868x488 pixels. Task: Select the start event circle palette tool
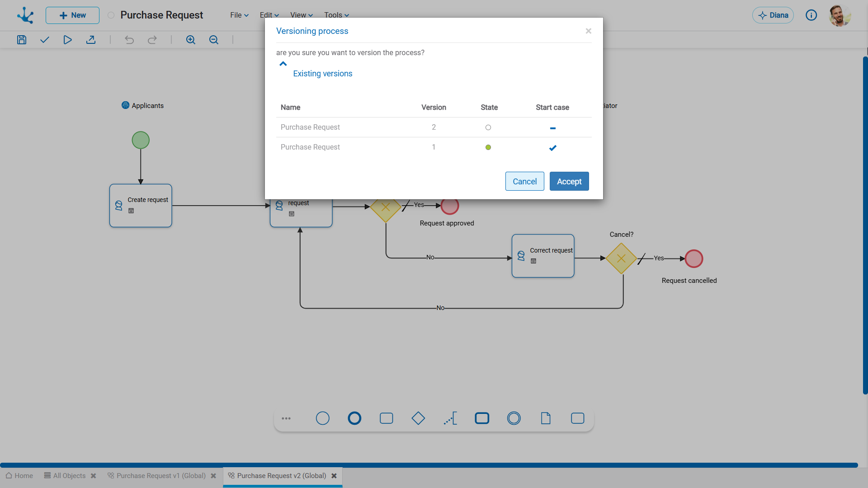(323, 418)
